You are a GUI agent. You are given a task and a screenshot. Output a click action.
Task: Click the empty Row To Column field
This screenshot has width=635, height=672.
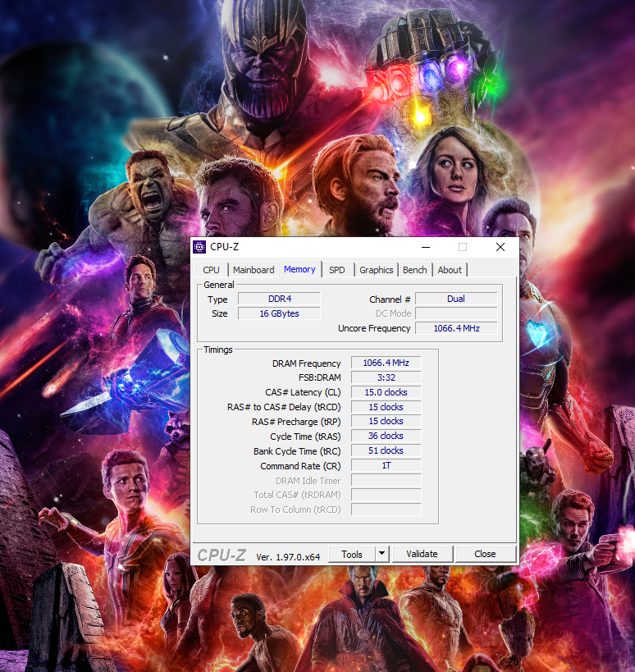pyautogui.click(x=386, y=510)
